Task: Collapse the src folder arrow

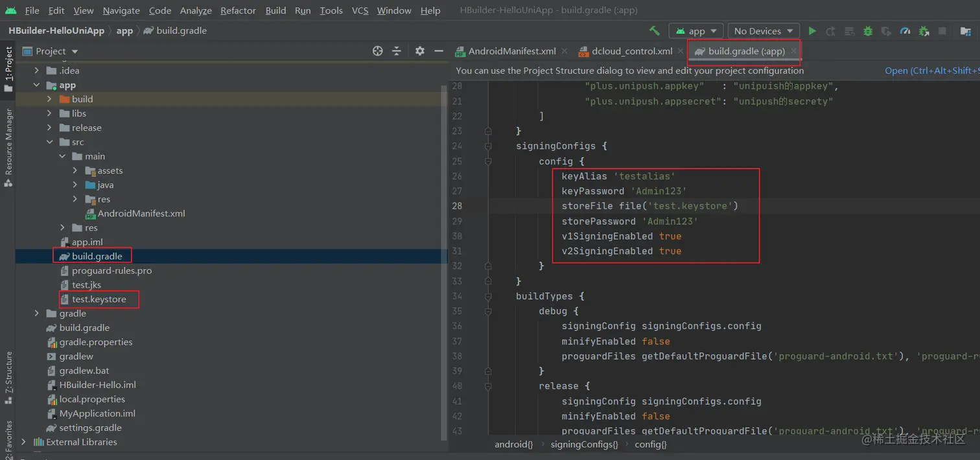Action: click(50, 142)
